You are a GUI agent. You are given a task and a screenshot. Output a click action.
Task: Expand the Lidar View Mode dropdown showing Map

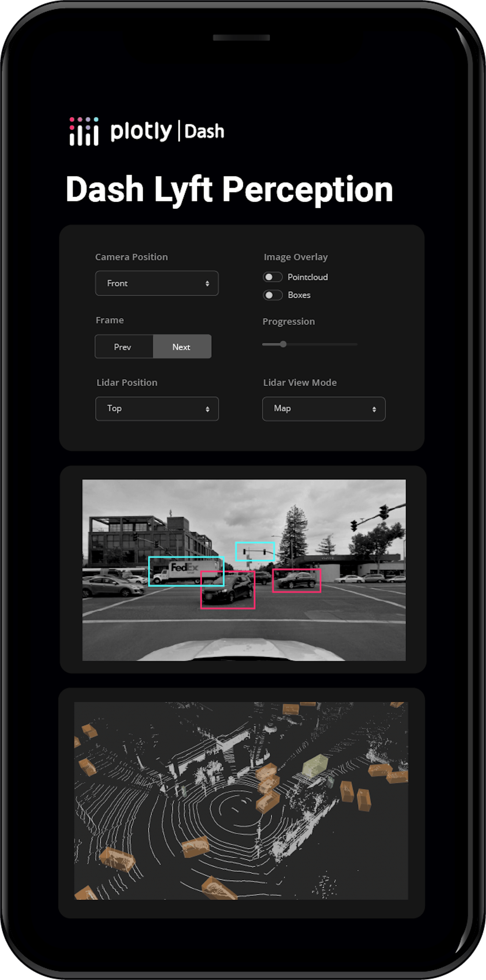tap(324, 409)
